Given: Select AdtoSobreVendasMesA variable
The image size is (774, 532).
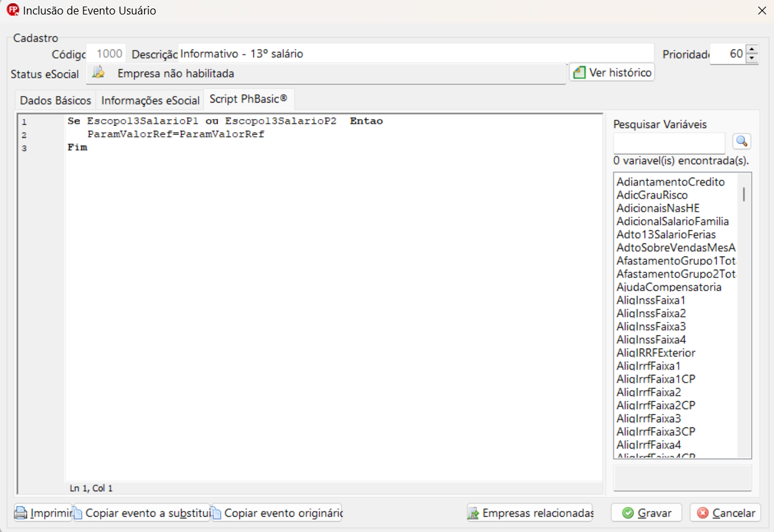Looking at the screenshot, I should pyautogui.click(x=676, y=248).
